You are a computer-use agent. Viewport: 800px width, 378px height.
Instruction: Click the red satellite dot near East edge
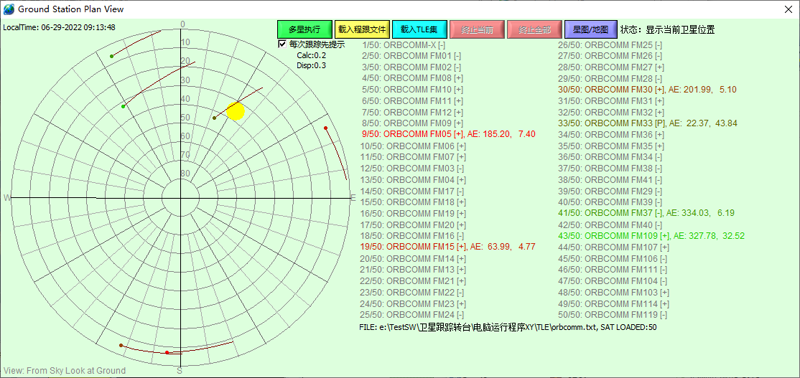click(x=326, y=128)
